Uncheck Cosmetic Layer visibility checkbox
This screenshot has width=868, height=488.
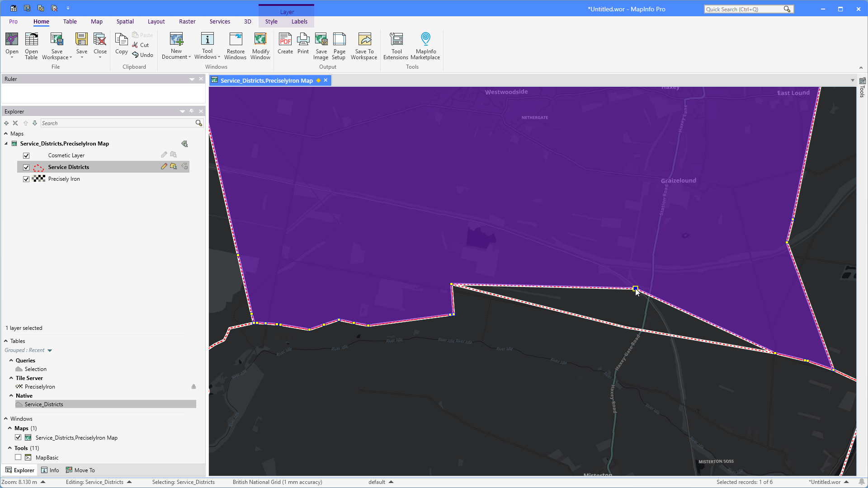[26, 155]
